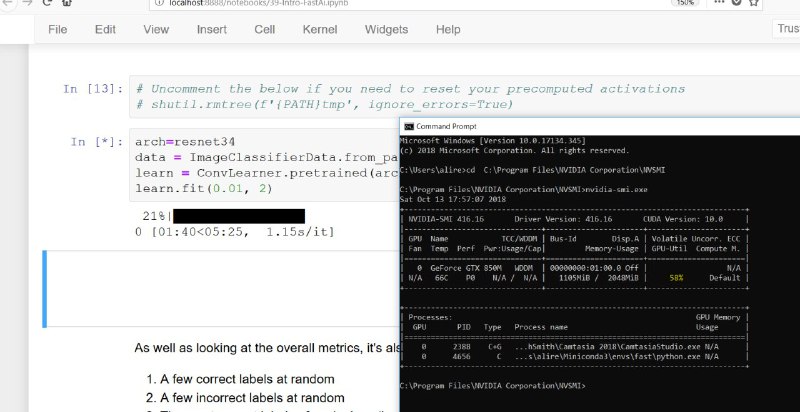
Task: Click the browser reload page icon
Action: [x=47, y=3]
